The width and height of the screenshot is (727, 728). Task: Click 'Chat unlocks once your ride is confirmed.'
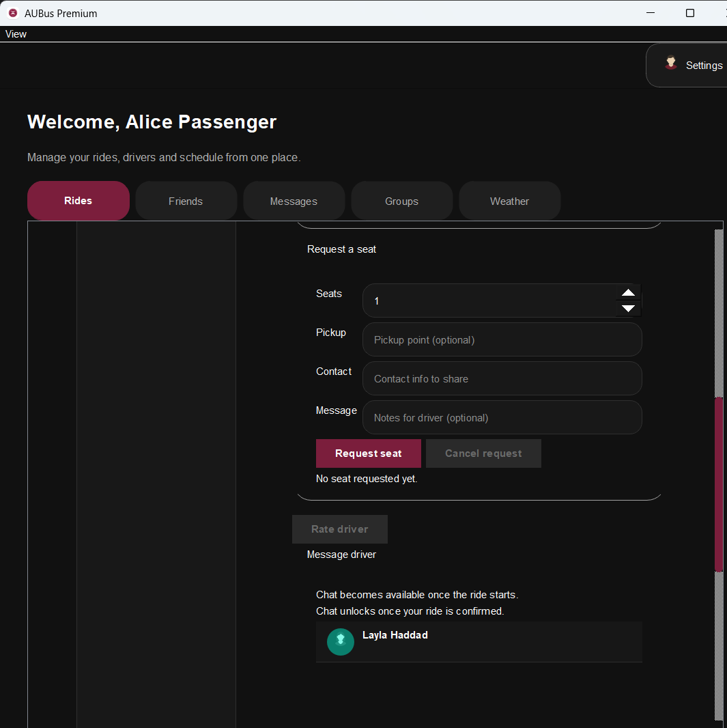pos(410,611)
